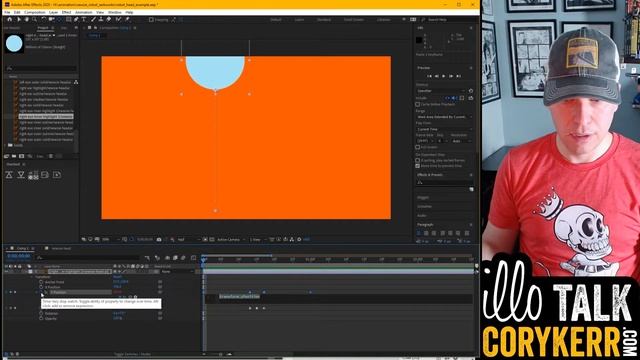
Task: Open the Animation menu
Action: (84, 13)
